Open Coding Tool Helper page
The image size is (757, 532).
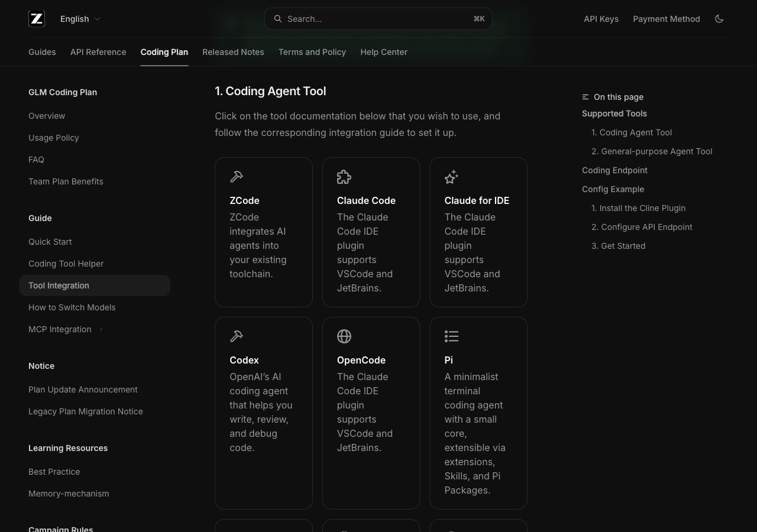(66, 264)
